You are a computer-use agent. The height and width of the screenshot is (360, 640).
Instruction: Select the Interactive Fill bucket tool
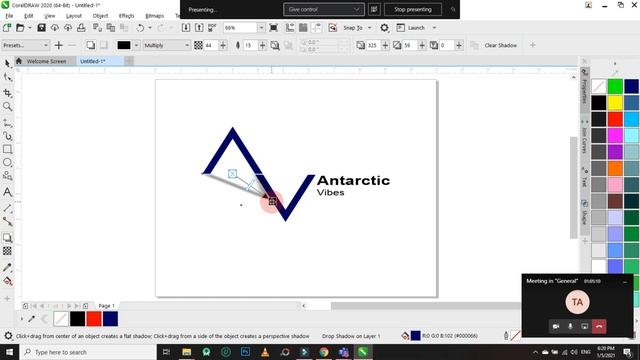pyautogui.click(x=7, y=281)
